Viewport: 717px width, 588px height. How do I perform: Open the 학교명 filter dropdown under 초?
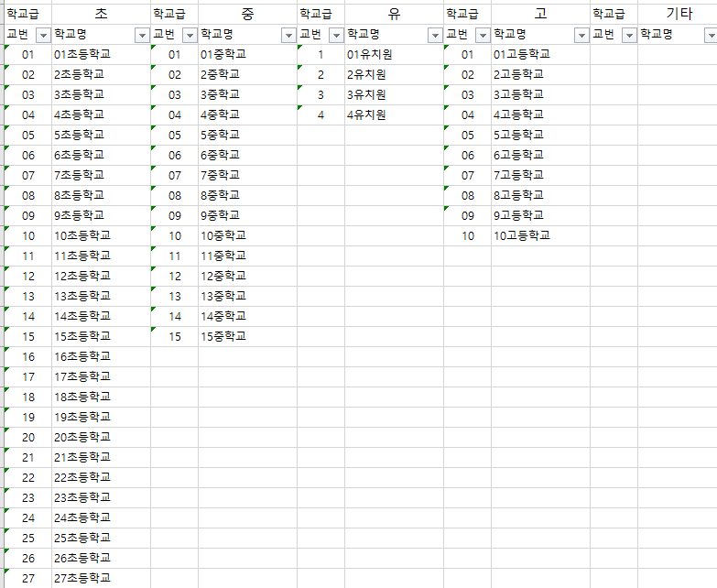click(142, 35)
